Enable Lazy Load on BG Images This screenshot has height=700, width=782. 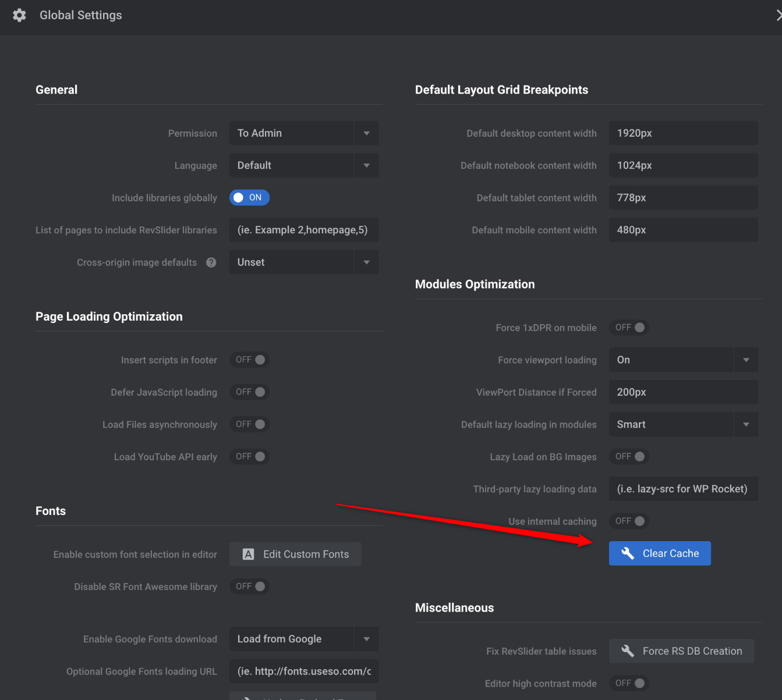coord(629,457)
